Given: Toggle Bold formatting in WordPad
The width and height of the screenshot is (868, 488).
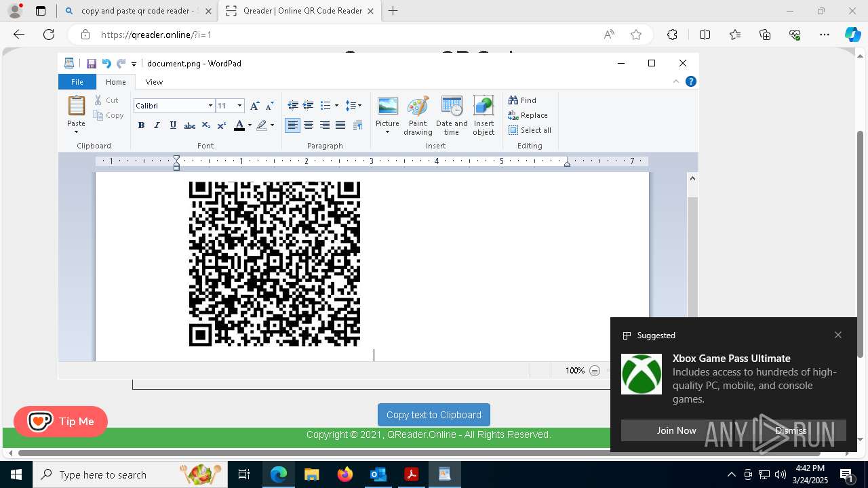Looking at the screenshot, I should [x=141, y=125].
